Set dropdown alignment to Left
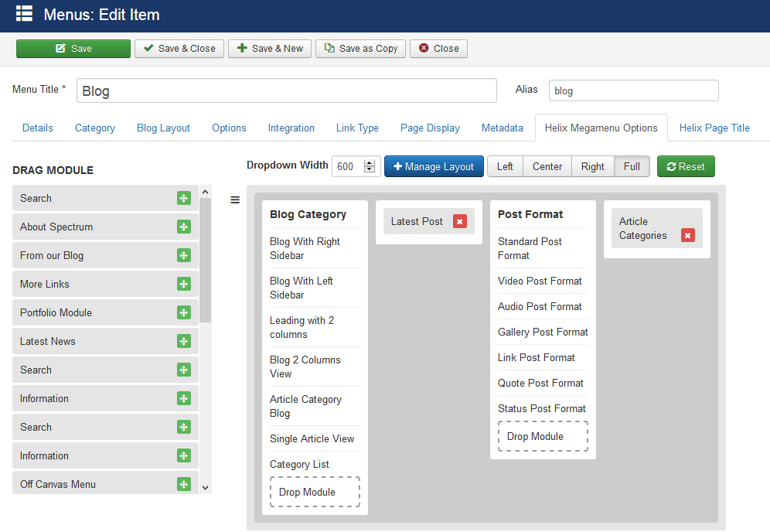 pos(505,167)
